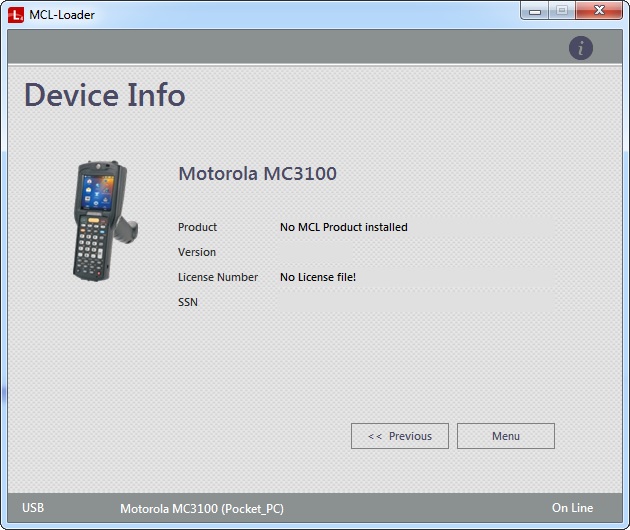Close the MCL-Loader window
630x530 pixels.
(599, 10)
